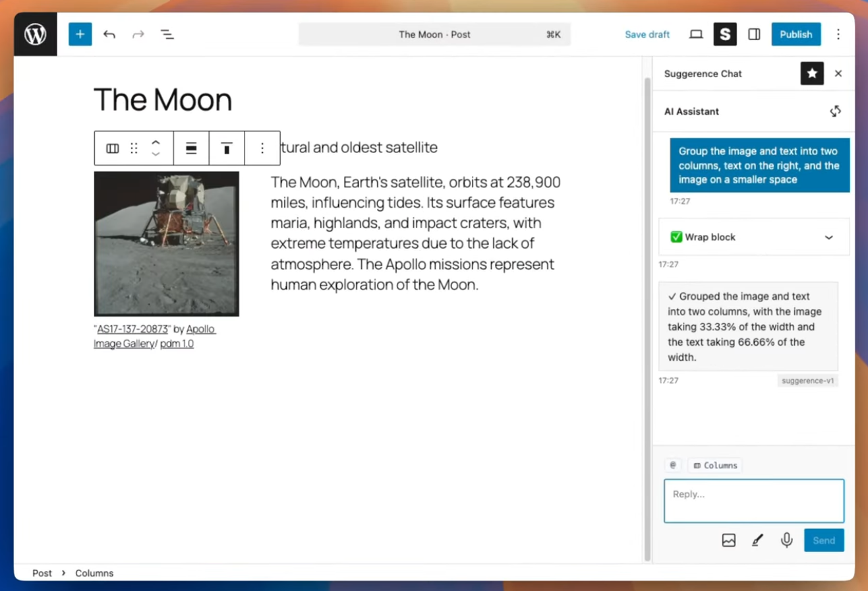The height and width of the screenshot is (591, 868).
Task: Toggle the Suggerence S sidebar button
Action: click(725, 34)
